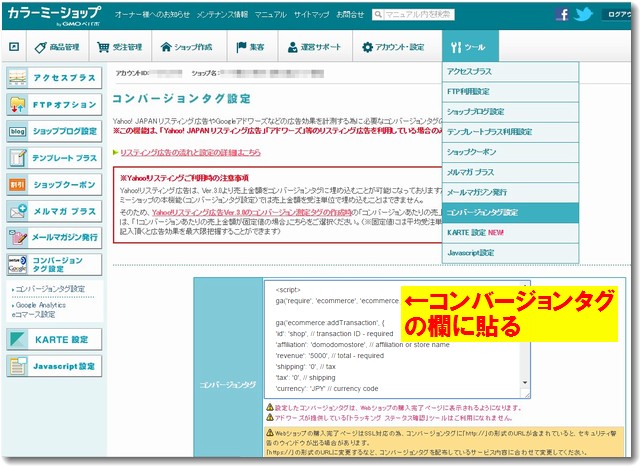640x466 pixels.
Task: Open Yahoo!リスティング広告Ver.3.0 conversion tag link
Action: click(252, 213)
